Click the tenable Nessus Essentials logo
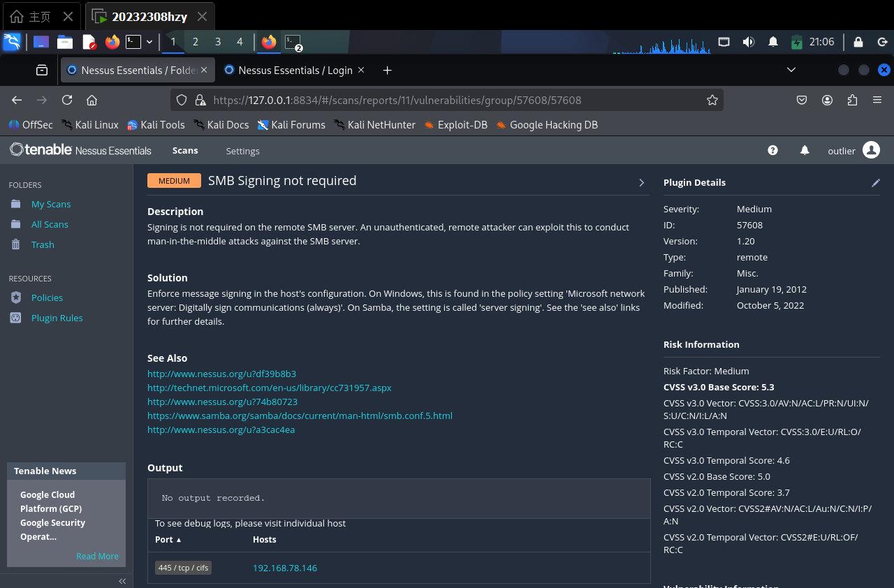 pos(80,150)
